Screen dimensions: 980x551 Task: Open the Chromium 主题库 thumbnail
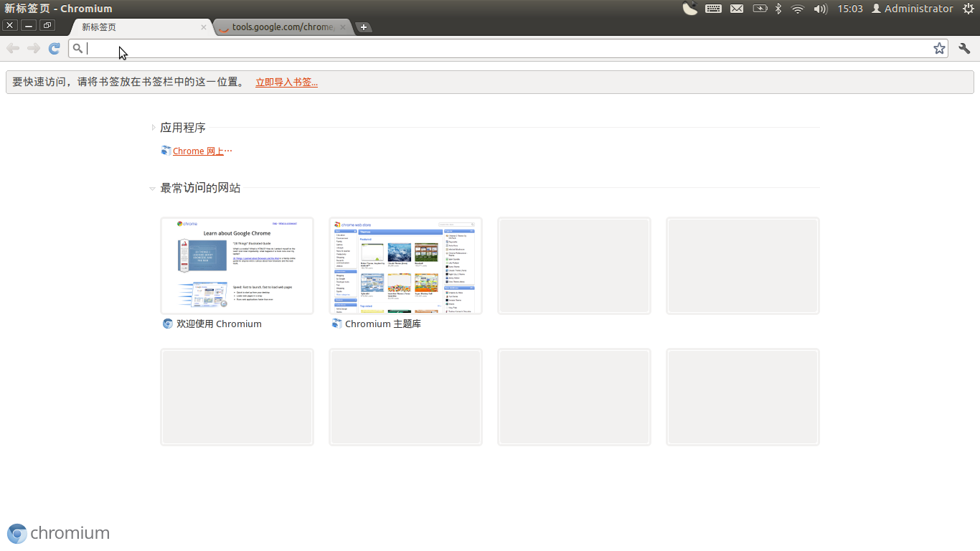tap(405, 265)
